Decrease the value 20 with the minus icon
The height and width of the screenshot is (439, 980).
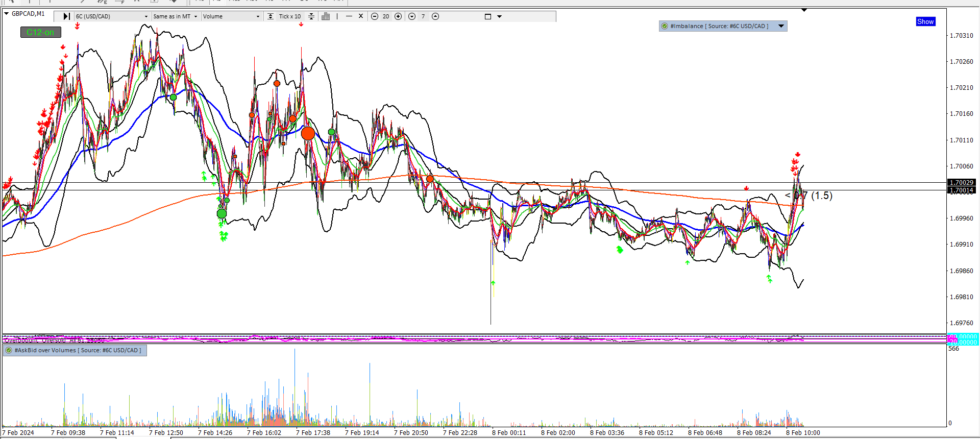click(375, 16)
